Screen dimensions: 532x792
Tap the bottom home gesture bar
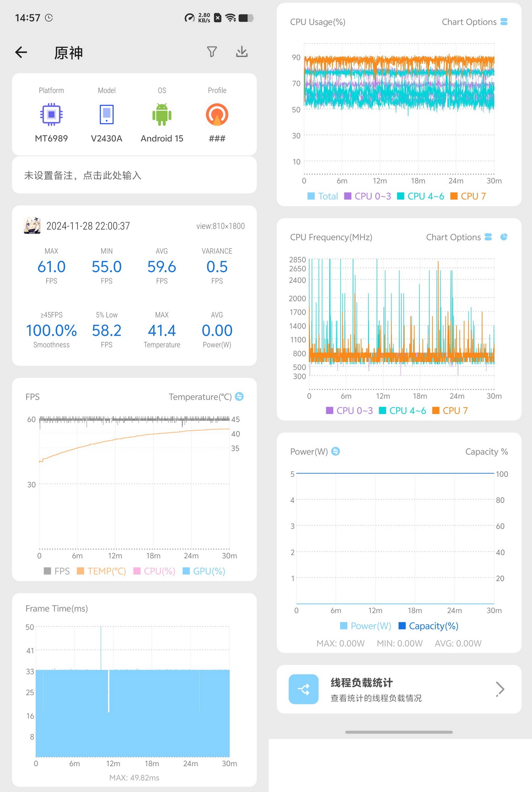399,732
